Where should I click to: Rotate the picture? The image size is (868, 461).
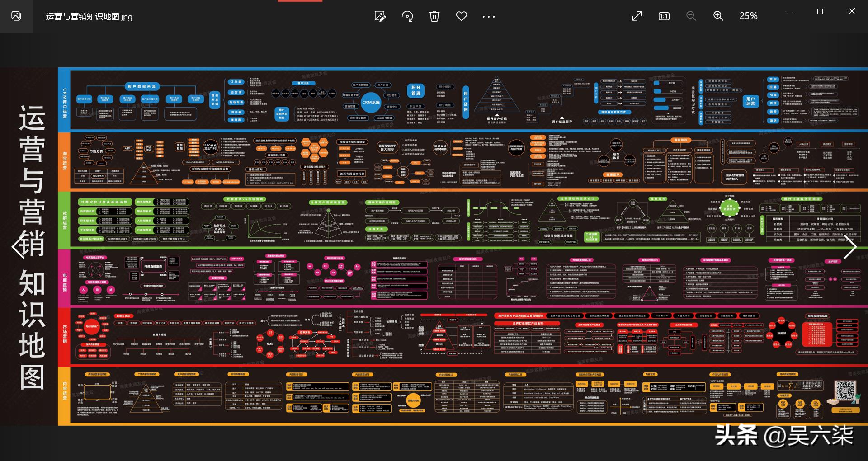[x=407, y=16]
